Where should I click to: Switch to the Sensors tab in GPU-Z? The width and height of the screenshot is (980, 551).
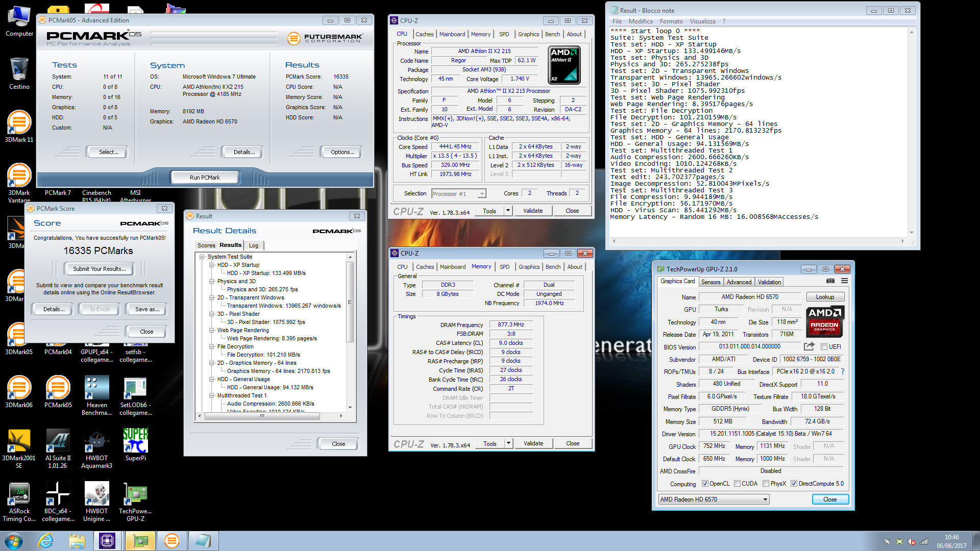pyautogui.click(x=710, y=282)
